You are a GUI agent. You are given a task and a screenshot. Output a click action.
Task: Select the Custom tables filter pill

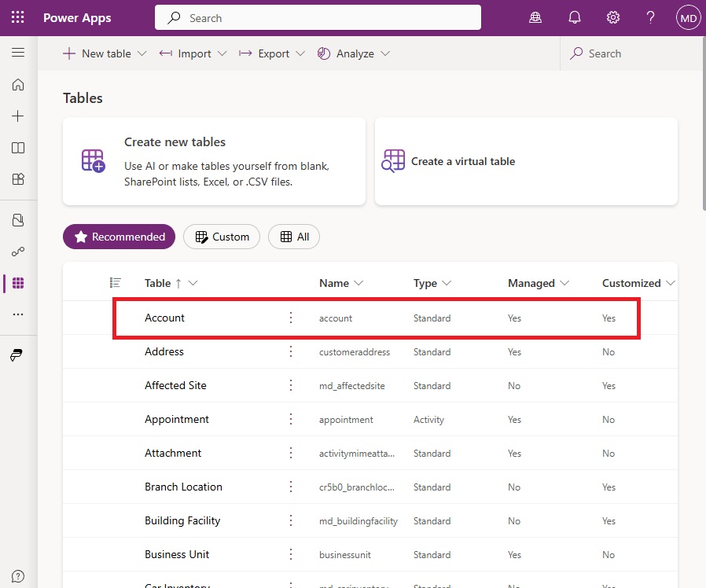click(x=222, y=237)
